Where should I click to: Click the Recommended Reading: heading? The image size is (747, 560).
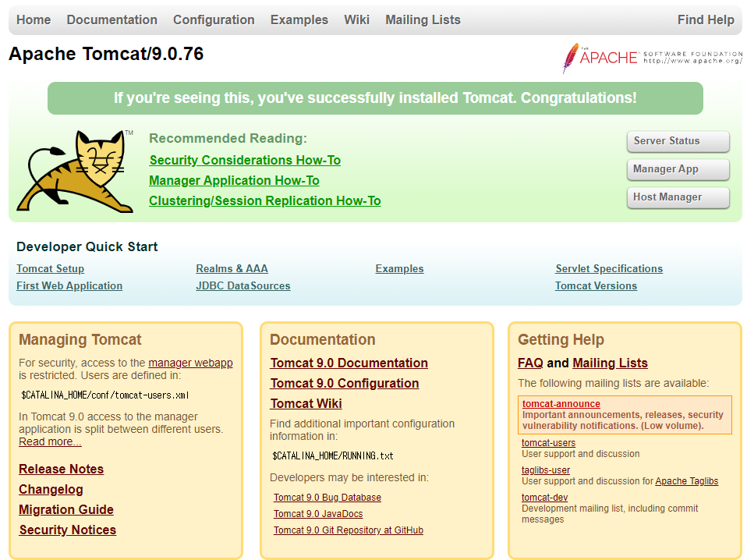228,139
